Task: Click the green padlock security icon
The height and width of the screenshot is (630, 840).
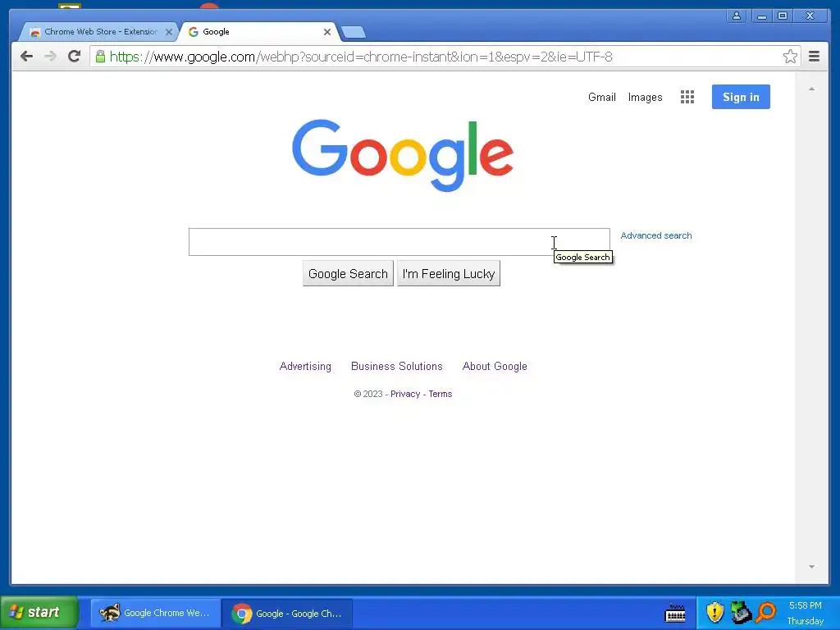Action: coord(100,57)
